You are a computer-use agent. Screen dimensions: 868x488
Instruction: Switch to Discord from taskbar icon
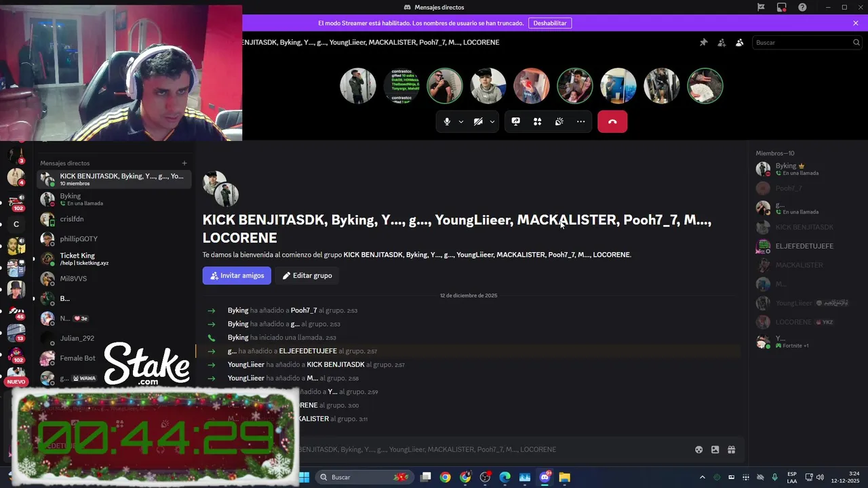(545, 477)
